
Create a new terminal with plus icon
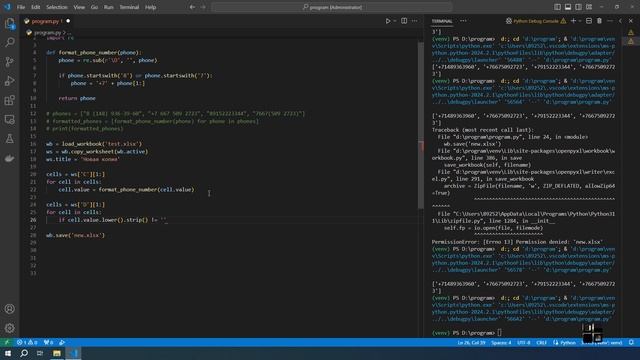pyautogui.click(x=573, y=21)
